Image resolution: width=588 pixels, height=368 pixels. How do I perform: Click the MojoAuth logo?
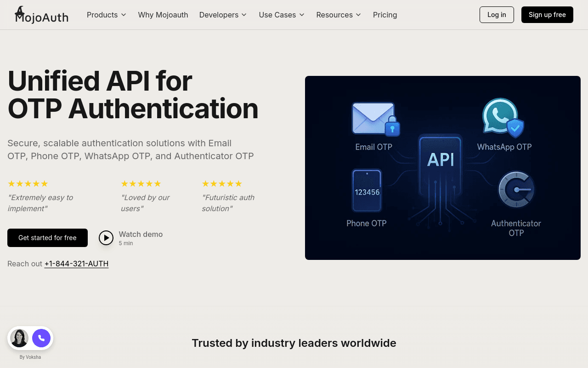coord(41,15)
